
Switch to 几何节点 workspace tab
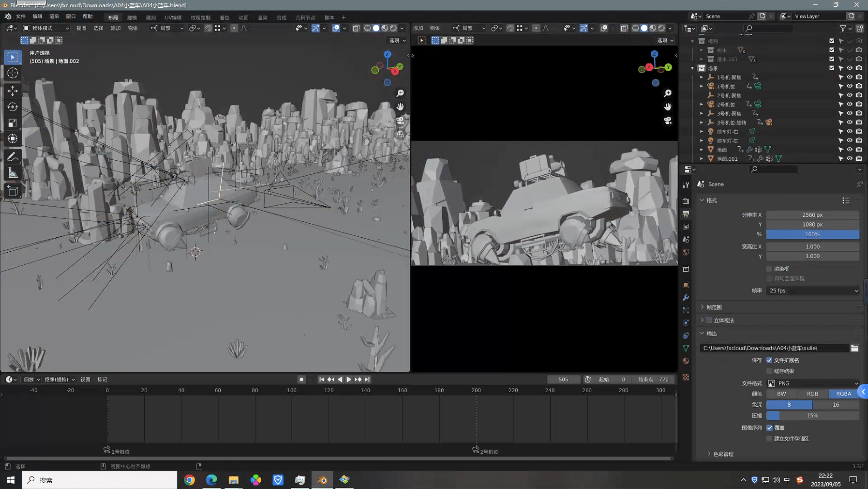tap(305, 17)
